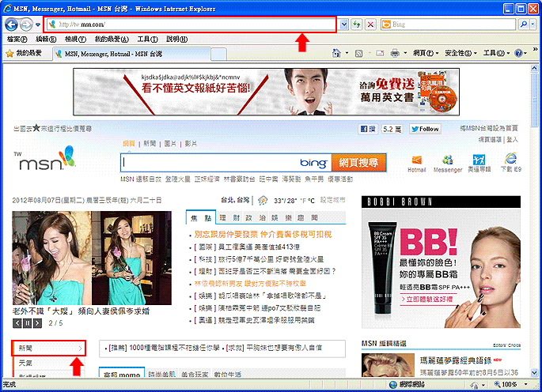The height and width of the screenshot is (392, 542).
Task: Open the 檢視(V) menu
Action: tap(75, 40)
